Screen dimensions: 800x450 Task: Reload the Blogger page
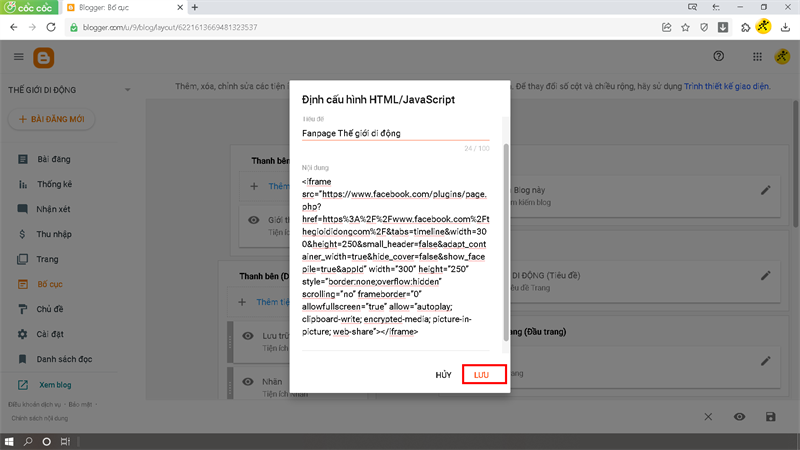(51, 27)
